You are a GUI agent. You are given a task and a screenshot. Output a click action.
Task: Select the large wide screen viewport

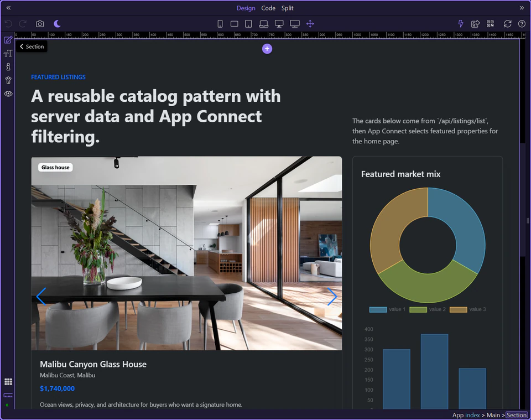point(295,24)
